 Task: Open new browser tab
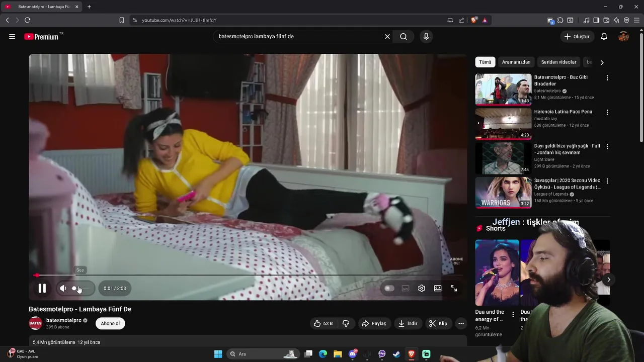[x=89, y=7]
